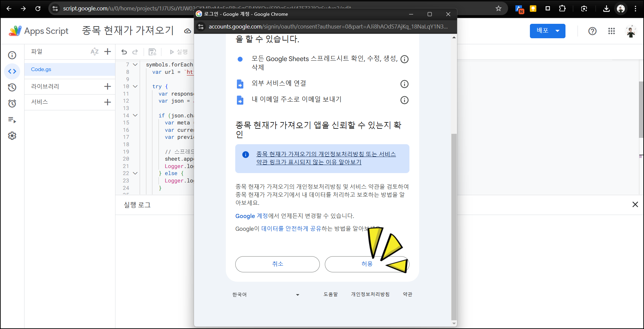Click the 실행 (Run) button

click(179, 52)
